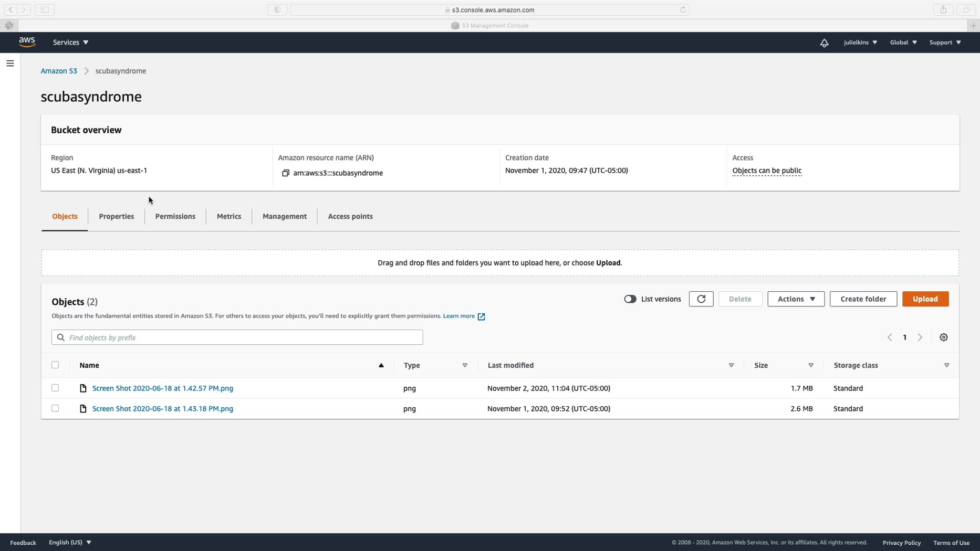Open table preferences gear icon
Viewport: 980px width, 551px height.
coord(944,337)
